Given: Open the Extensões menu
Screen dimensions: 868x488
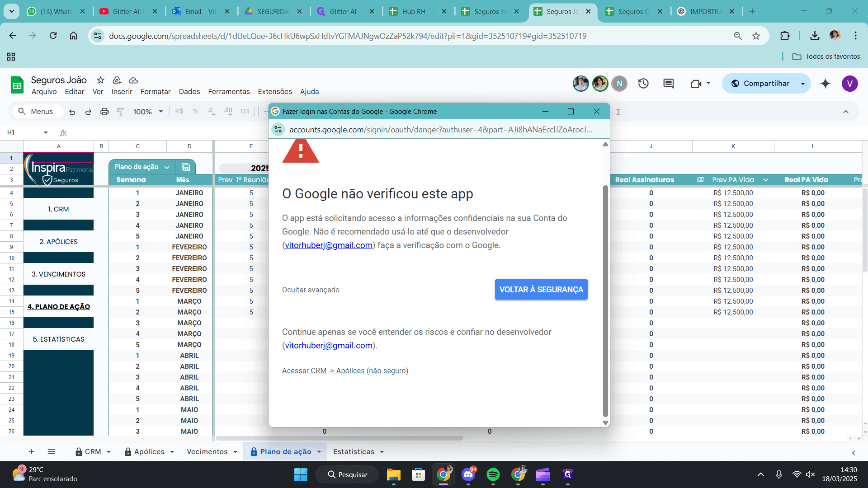Looking at the screenshot, I should [275, 91].
